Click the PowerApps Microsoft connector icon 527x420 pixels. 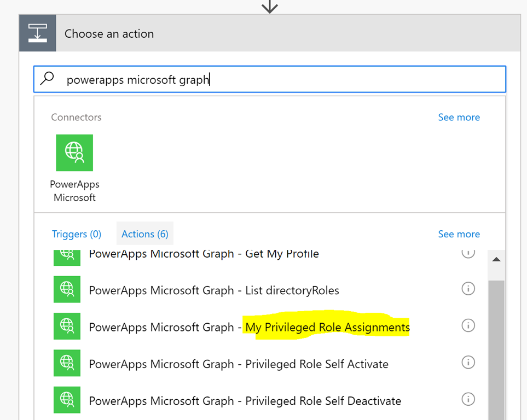coord(74,153)
